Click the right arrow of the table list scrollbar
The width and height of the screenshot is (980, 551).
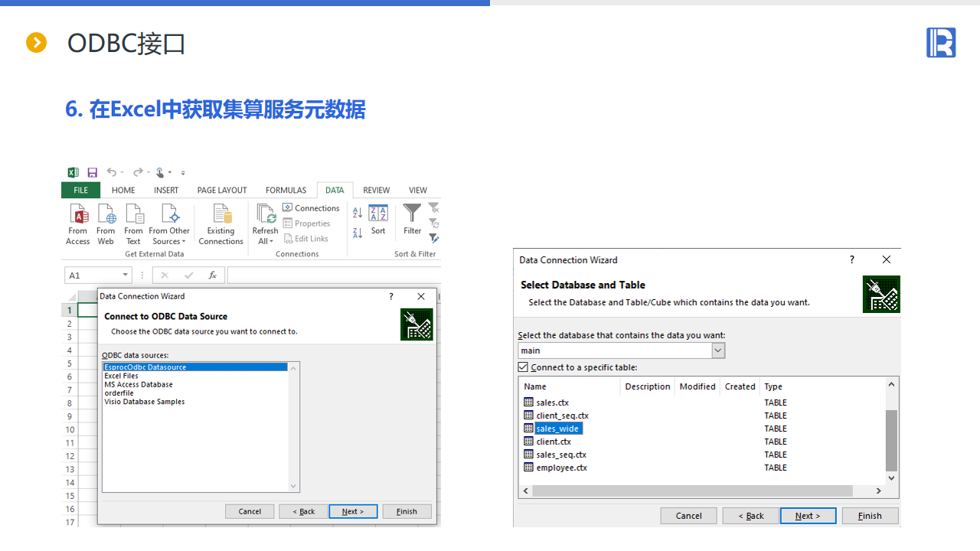879,491
